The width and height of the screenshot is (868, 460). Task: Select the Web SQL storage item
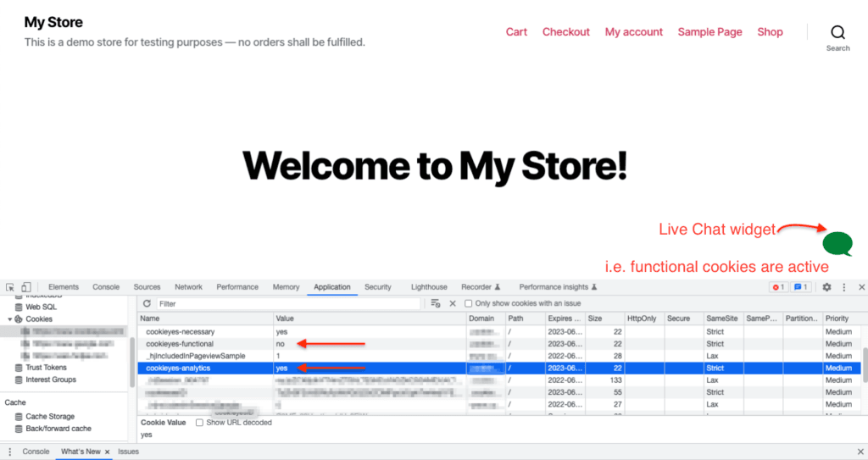(x=41, y=307)
